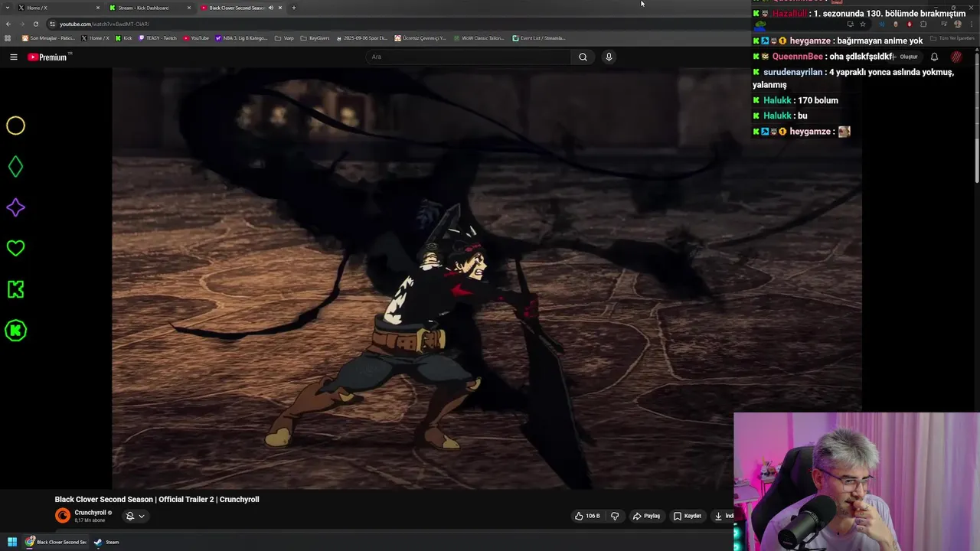The width and height of the screenshot is (980, 551).
Task: Open 2025-09-06 Spor bookmark
Action: (362, 38)
